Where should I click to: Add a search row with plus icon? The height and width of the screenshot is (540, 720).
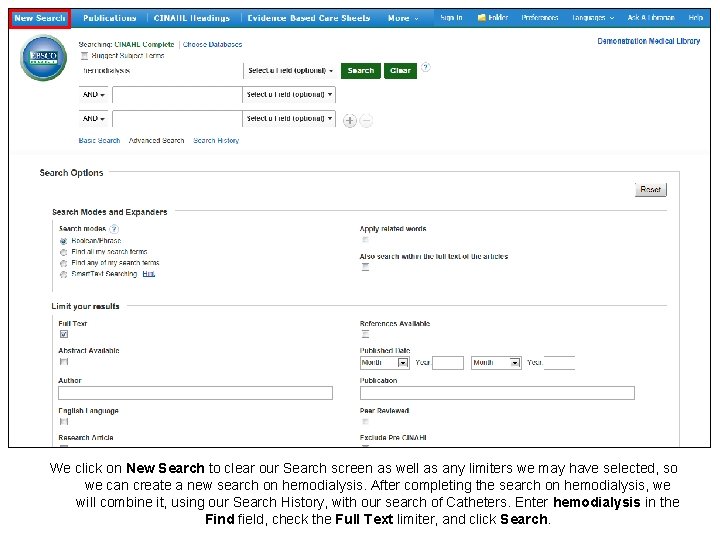(x=350, y=121)
